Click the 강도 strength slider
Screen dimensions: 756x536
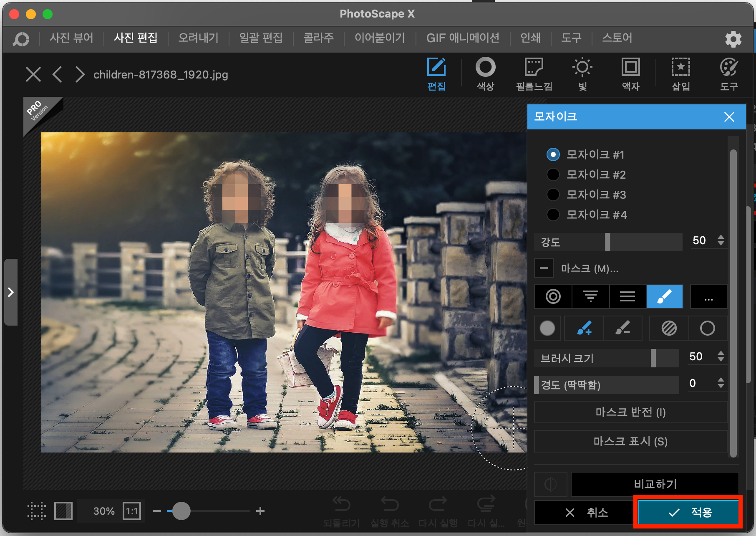tap(608, 242)
